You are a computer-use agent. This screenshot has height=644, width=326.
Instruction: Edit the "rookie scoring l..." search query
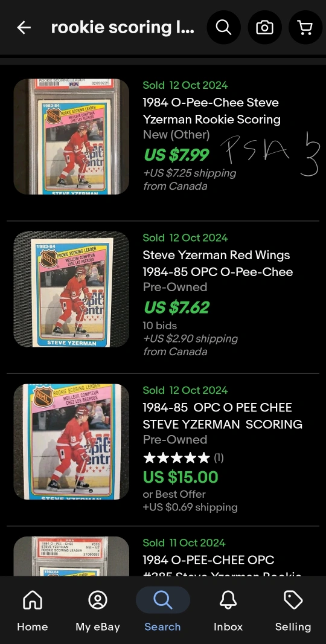coord(123,28)
